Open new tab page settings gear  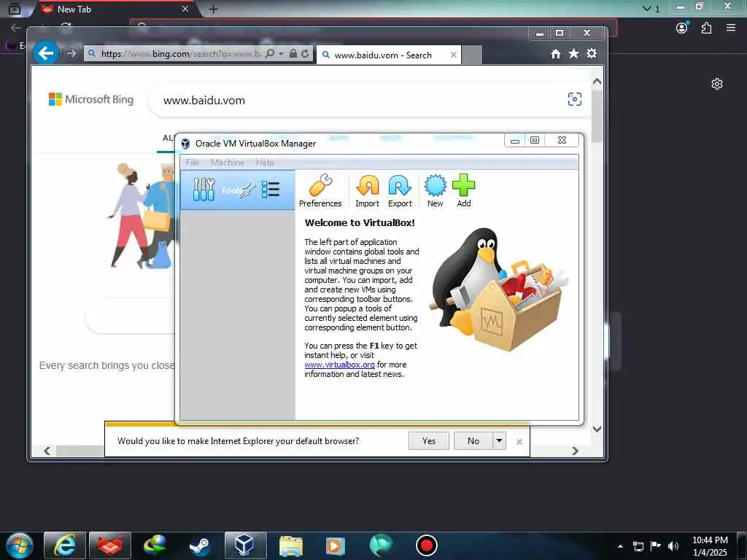pyautogui.click(x=717, y=84)
